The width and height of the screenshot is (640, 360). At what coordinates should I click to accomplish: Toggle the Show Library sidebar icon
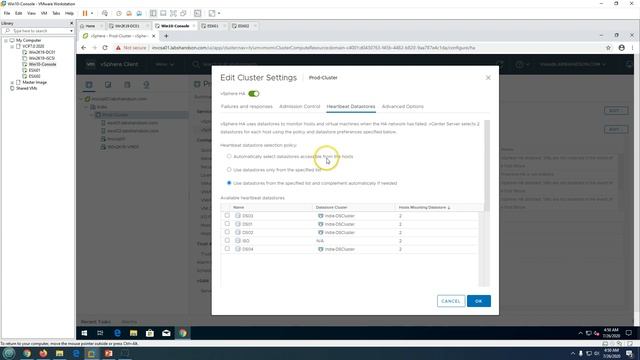tap(153, 13)
